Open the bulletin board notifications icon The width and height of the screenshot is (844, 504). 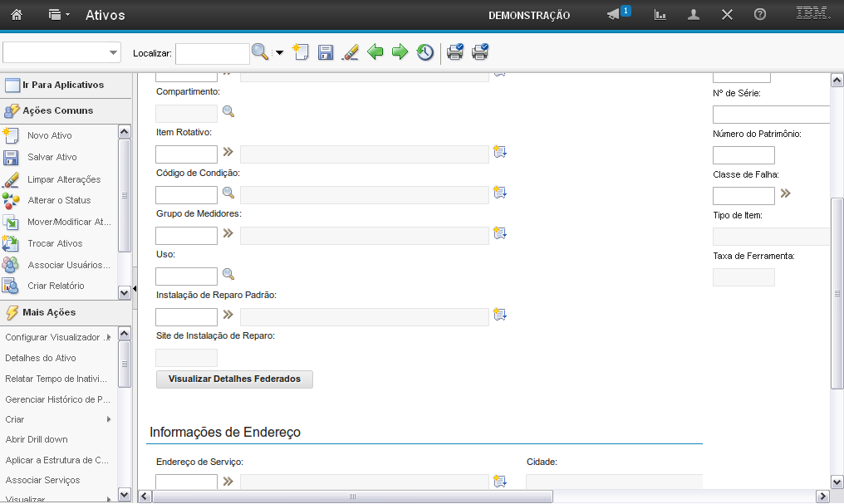[x=614, y=15]
